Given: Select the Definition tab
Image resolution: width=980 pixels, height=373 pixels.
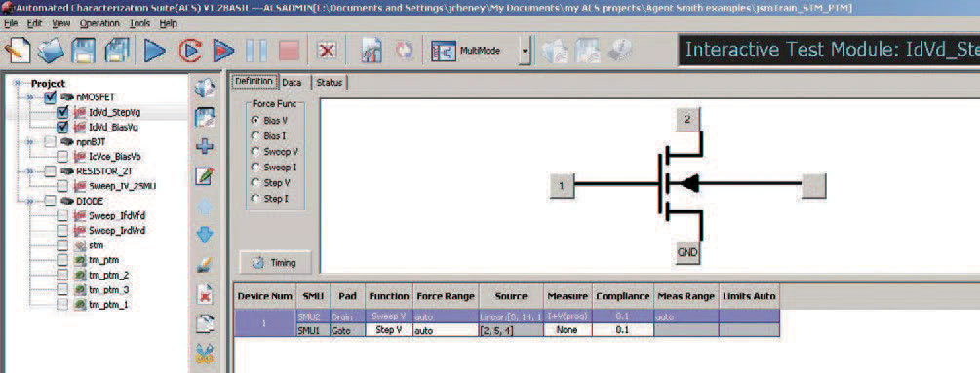Looking at the screenshot, I should click(254, 81).
